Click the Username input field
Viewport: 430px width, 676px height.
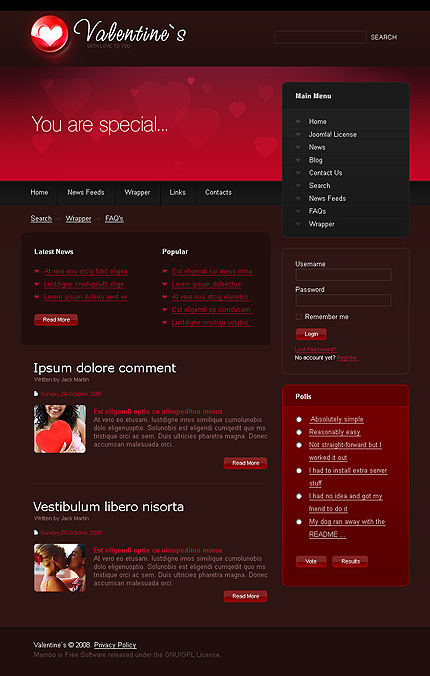point(343,275)
